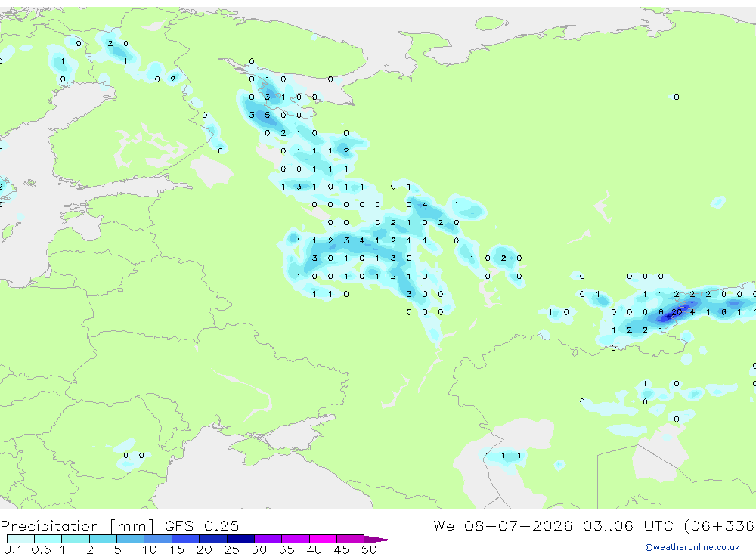The width and height of the screenshot is (756, 554).
Task: Select the magenta legend swatch between 40 and 45
Action: point(323,539)
